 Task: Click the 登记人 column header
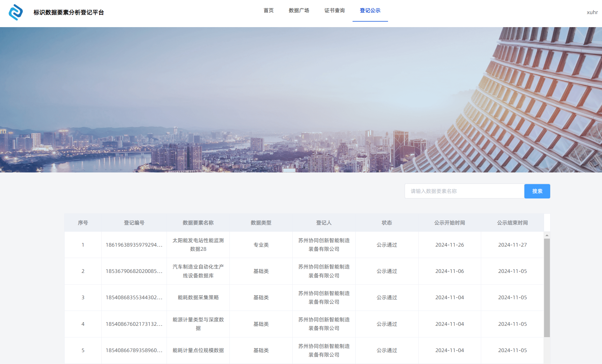click(324, 223)
